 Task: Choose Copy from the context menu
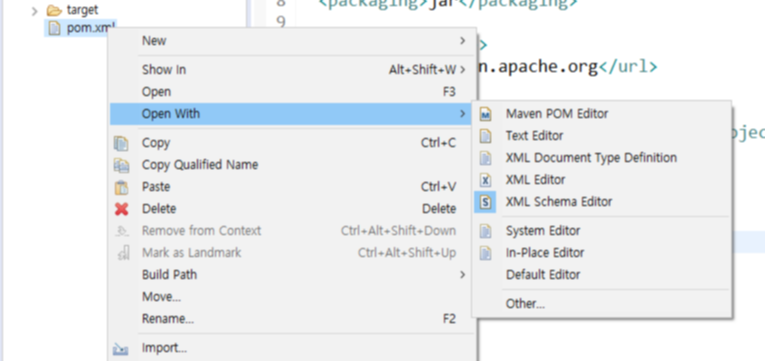coord(292,143)
